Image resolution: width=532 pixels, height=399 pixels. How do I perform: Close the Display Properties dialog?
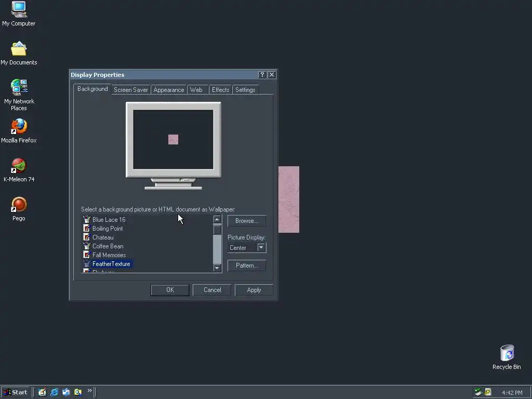tap(271, 75)
